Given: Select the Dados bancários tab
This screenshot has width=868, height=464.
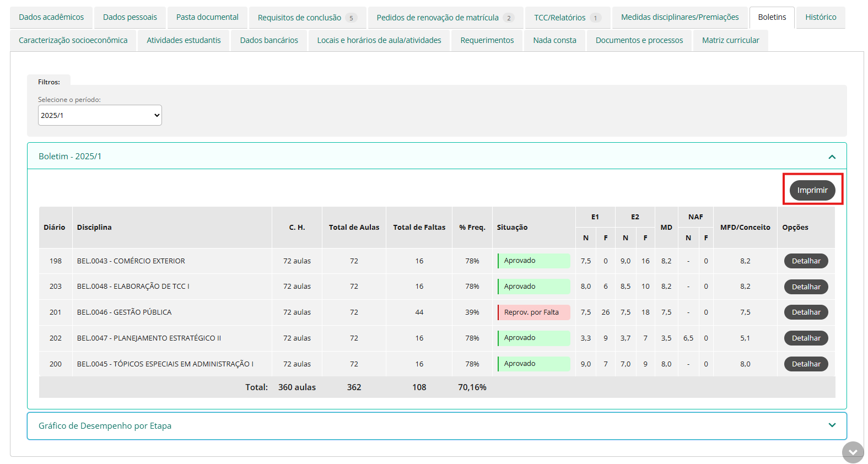Looking at the screenshot, I should pyautogui.click(x=269, y=40).
